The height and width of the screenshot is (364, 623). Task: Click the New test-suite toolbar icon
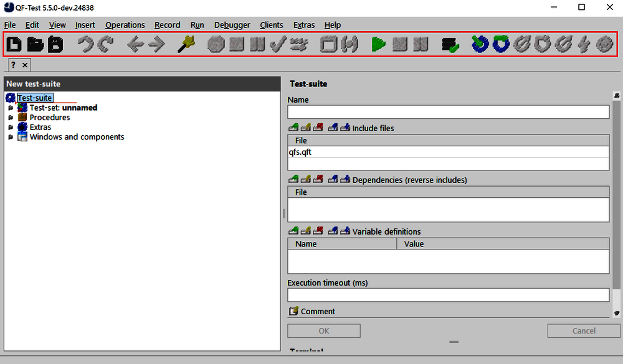pos(14,44)
